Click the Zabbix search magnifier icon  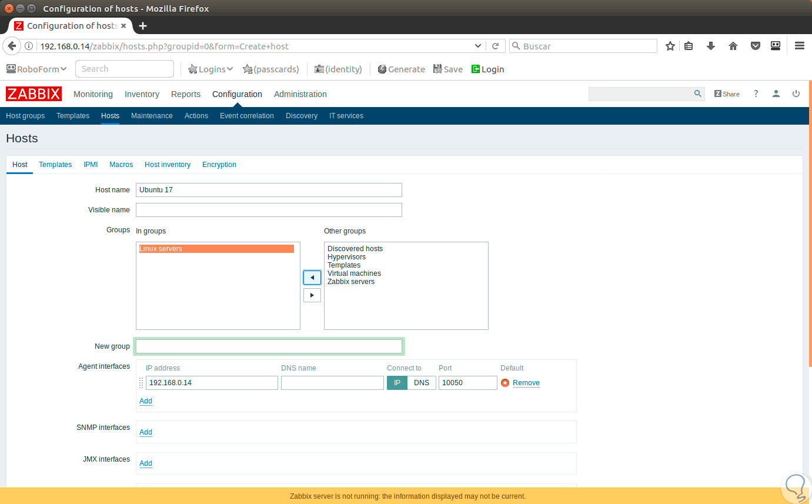698,94
